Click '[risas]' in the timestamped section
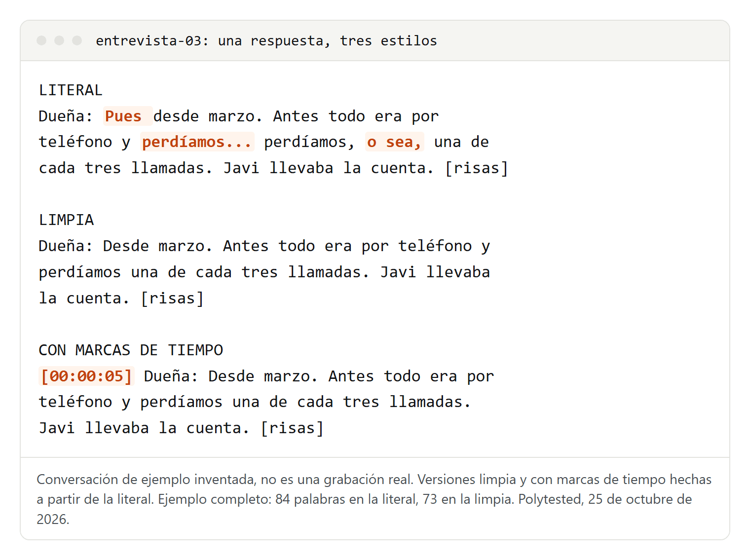The width and height of the screenshot is (750, 560). coord(292,428)
